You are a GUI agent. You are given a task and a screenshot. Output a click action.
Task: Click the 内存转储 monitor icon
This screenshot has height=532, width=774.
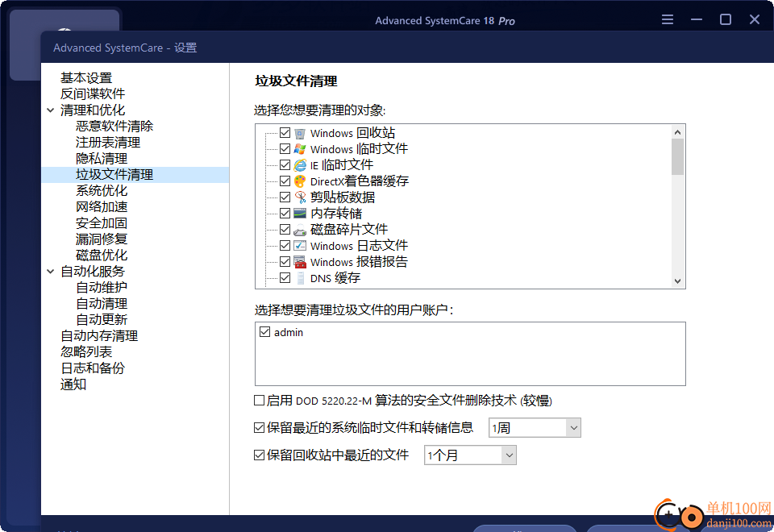pyautogui.click(x=300, y=213)
